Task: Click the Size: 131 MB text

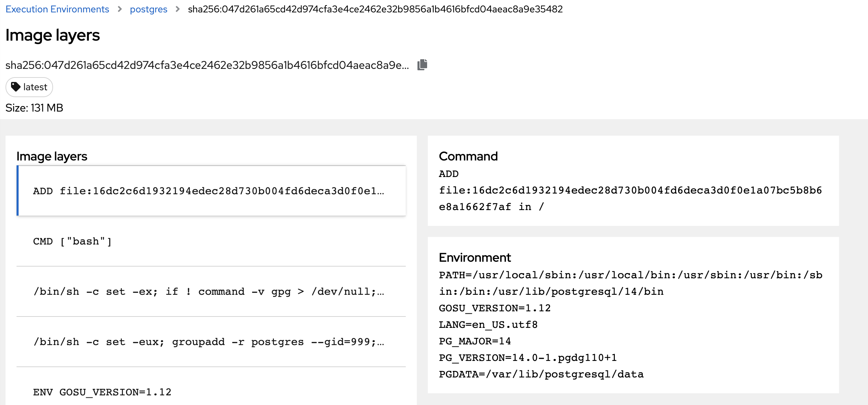Action: tap(34, 108)
